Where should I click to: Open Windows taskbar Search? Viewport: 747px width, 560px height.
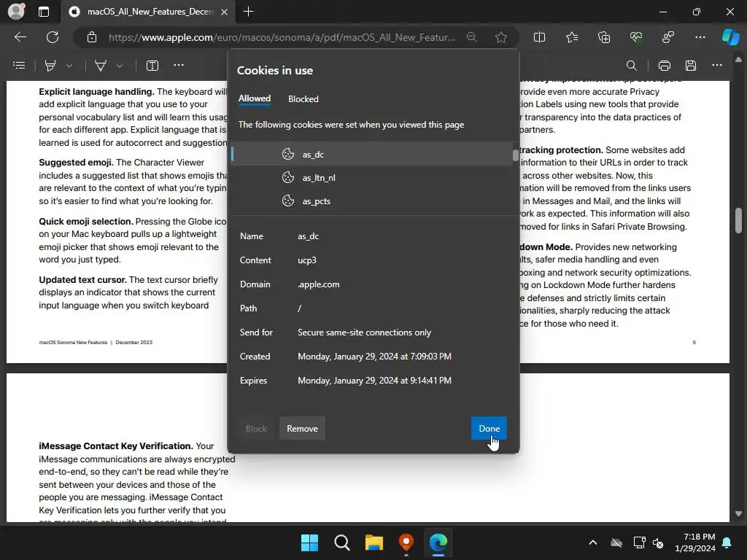click(x=342, y=542)
